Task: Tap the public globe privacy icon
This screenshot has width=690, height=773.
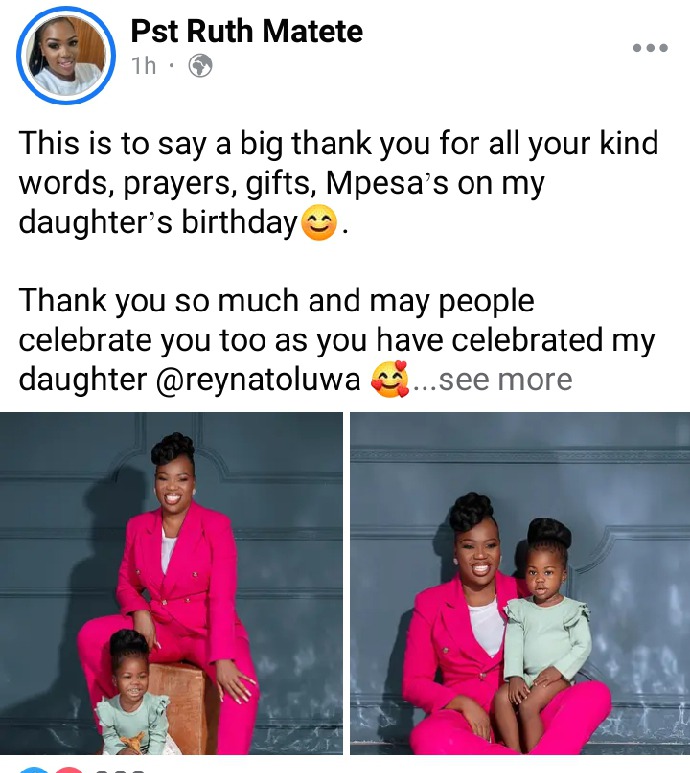Action: tap(201, 66)
